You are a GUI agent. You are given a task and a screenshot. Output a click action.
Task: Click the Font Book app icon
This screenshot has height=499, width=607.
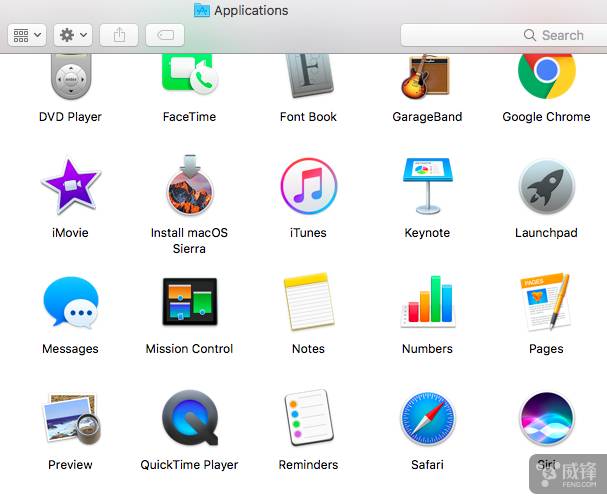tap(309, 75)
